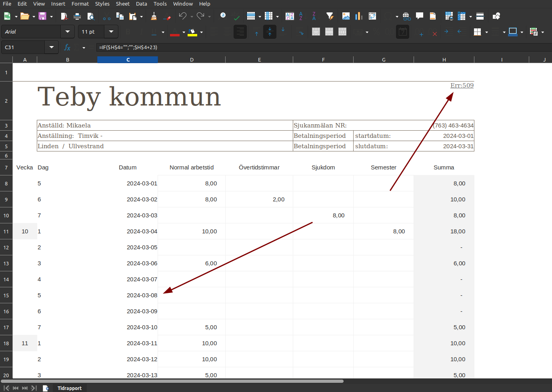Open Headers and Footers
Viewport: 552px width, 392px height.
coord(433,16)
